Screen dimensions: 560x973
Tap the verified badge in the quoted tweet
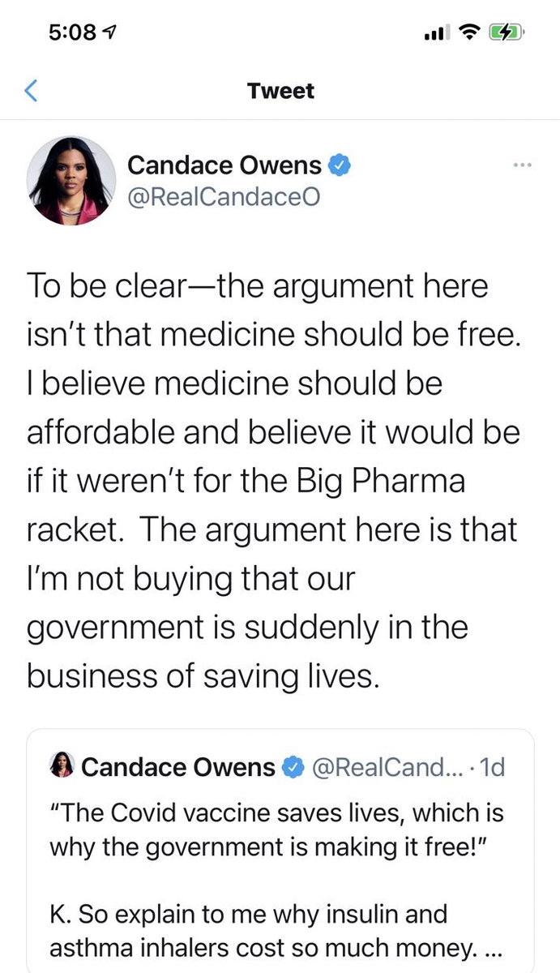(x=293, y=767)
